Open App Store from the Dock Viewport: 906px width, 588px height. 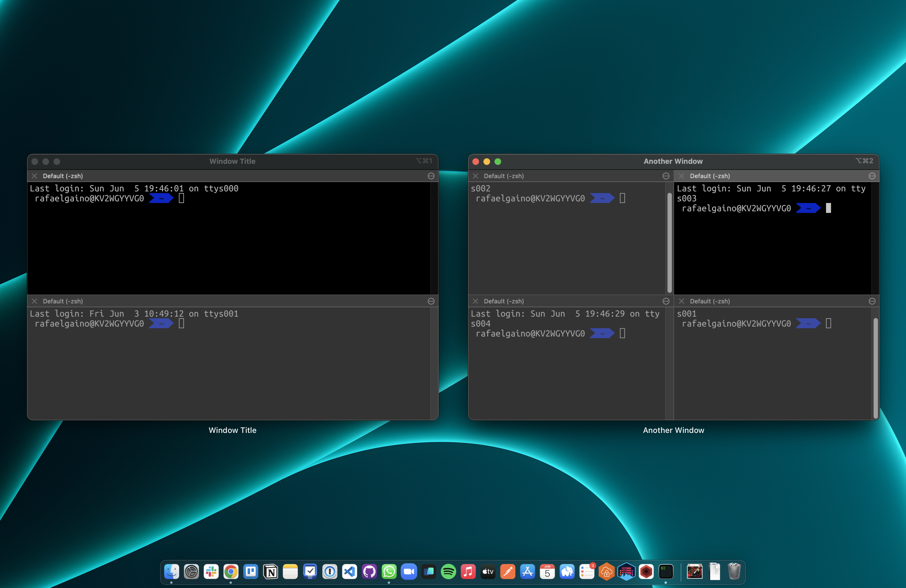tap(528, 571)
